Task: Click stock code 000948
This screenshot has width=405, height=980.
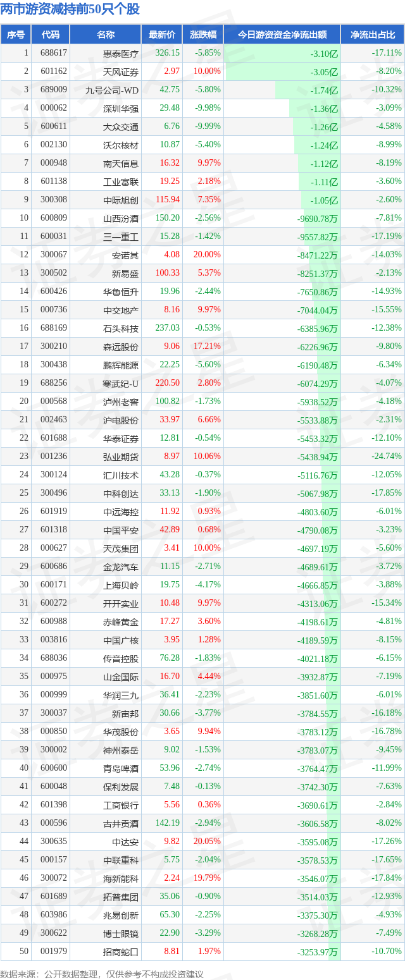Action: coord(54,163)
